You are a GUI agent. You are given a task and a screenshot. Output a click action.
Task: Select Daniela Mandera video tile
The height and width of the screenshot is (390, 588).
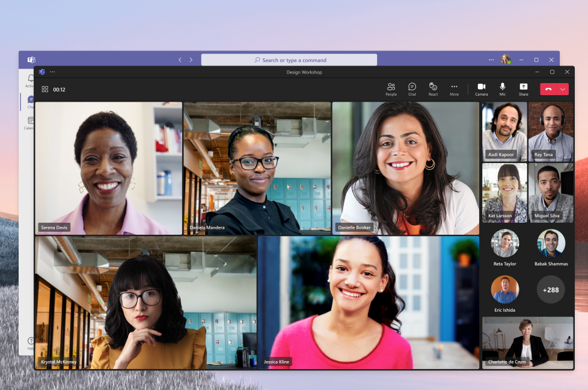(257, 168)
